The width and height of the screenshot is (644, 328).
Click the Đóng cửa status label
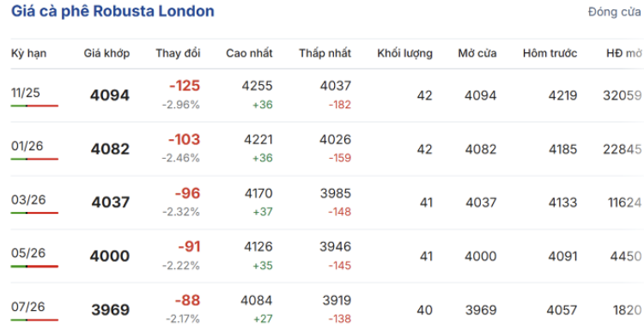click(615, 12)
